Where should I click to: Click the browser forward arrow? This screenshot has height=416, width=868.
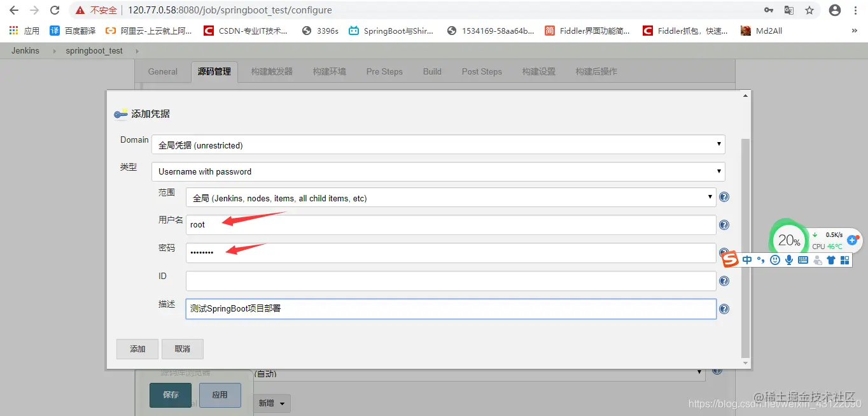click(34, 10)
